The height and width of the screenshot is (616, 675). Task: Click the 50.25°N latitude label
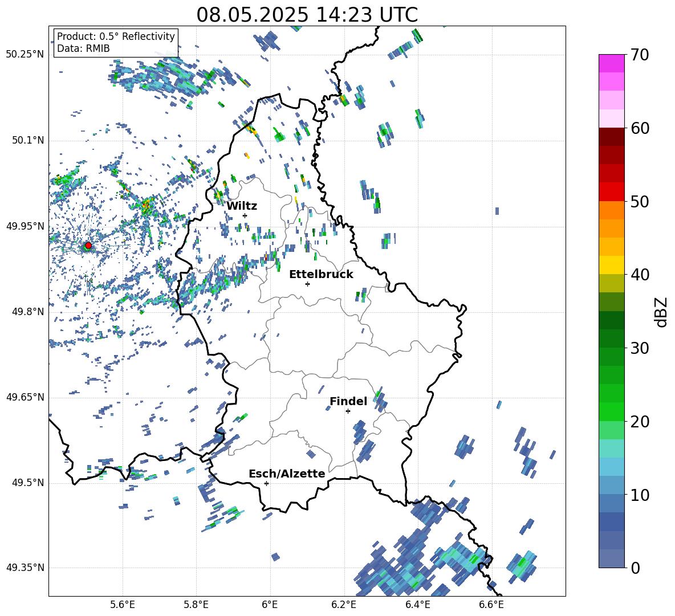coord(25,55)
